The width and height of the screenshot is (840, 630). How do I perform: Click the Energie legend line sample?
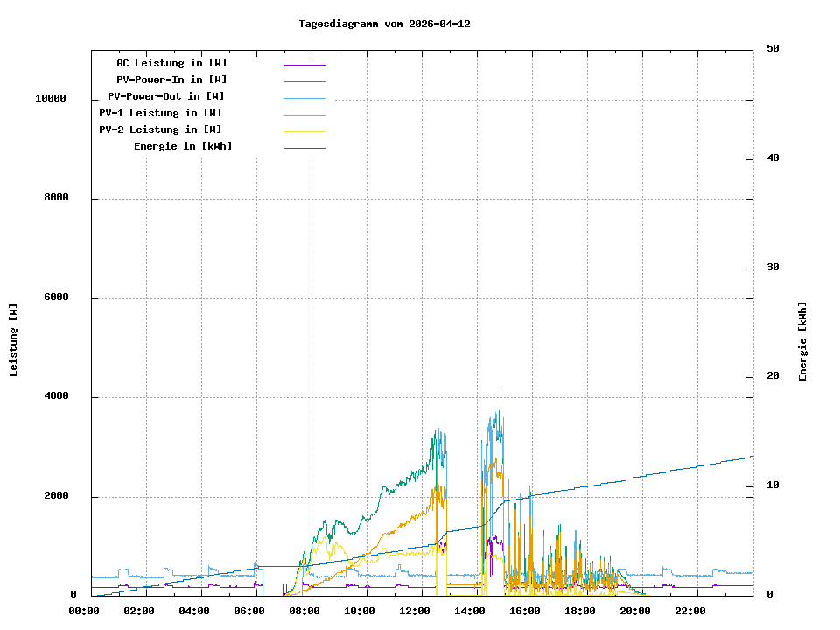point(304,148)
